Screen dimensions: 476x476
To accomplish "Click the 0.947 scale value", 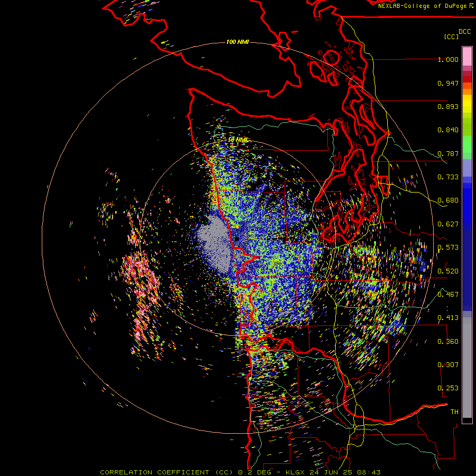I will coord(448,83).
